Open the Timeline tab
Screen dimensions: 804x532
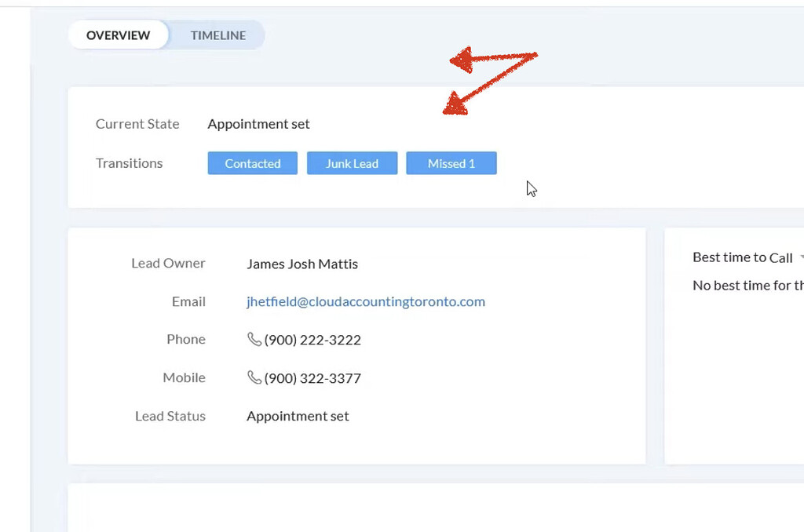tap(218, 35)
